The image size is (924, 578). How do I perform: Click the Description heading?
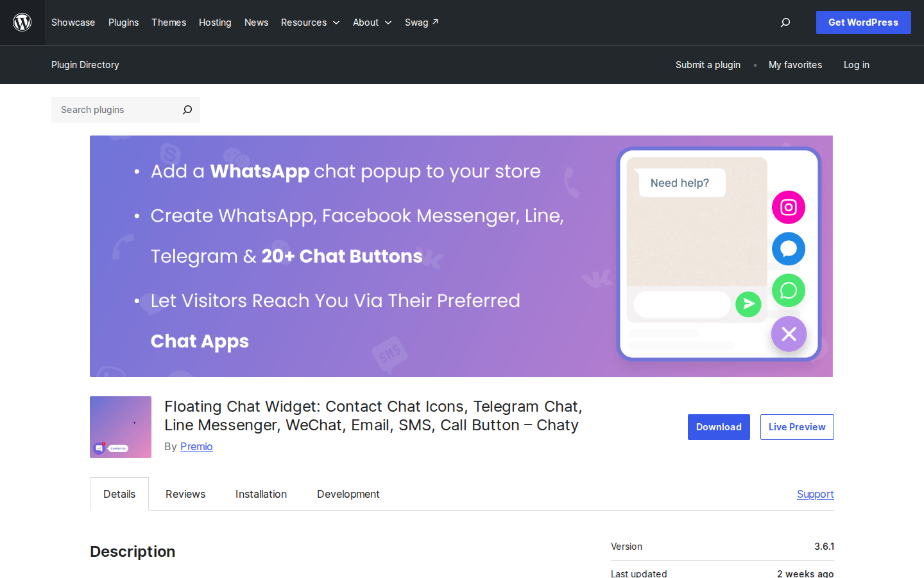pyautogui.click(x=133, y=552)
